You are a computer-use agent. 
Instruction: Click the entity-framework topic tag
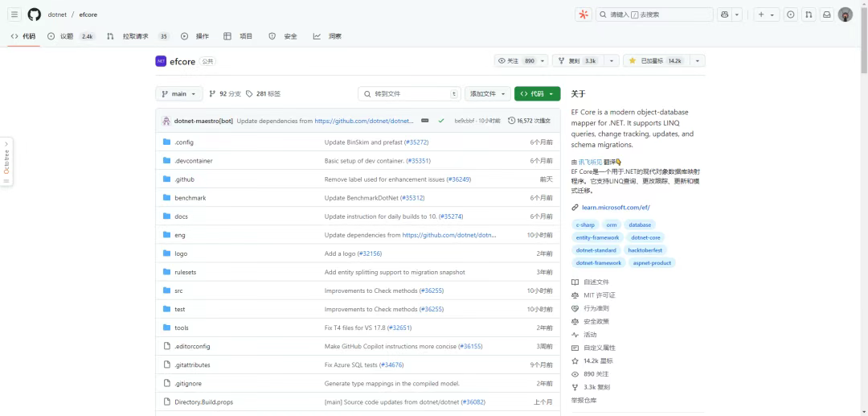click(x=597, y=237)
